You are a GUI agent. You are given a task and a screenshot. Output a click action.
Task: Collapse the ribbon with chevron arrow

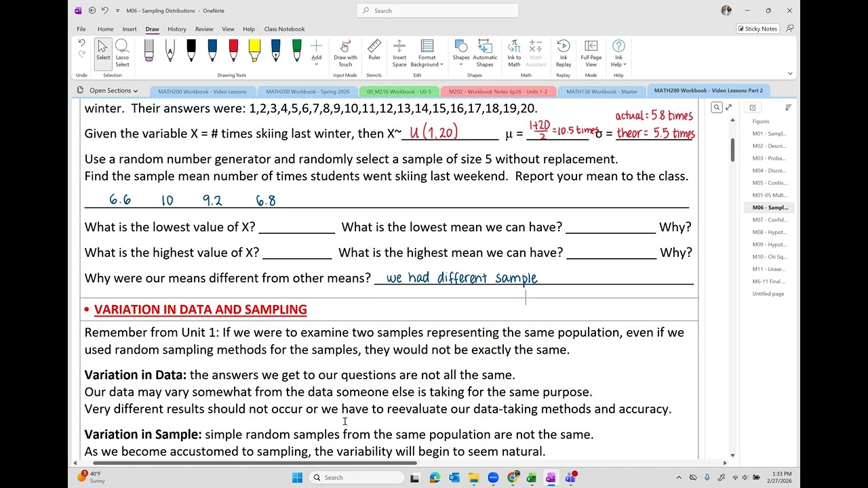pyautogui.click(x=790, y=73)
